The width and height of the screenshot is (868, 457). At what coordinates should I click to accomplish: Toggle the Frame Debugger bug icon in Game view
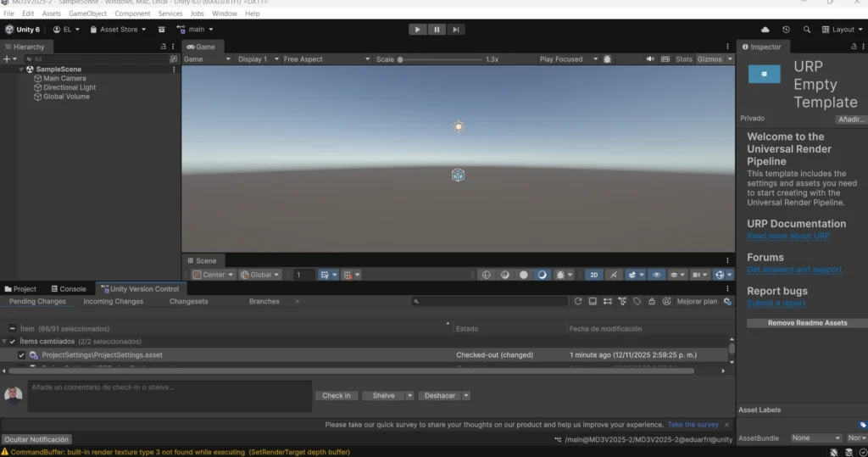(607, 59)
